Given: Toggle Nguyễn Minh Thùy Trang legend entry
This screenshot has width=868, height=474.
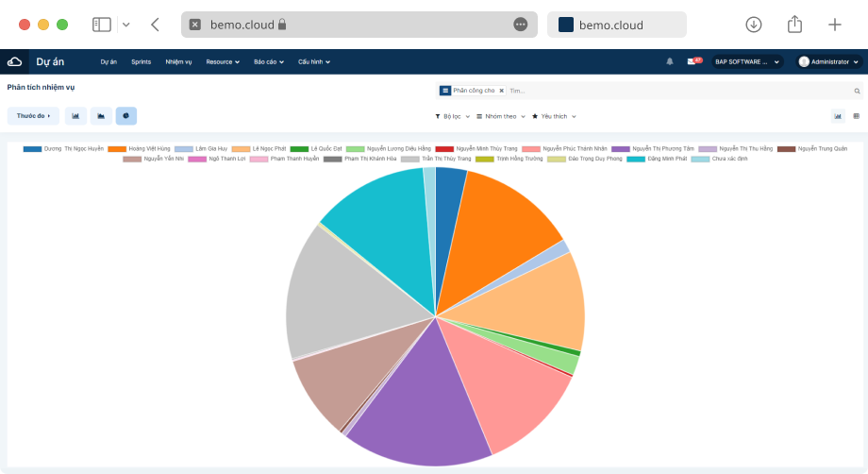Looking at the screenshot, I should point(476,149).
